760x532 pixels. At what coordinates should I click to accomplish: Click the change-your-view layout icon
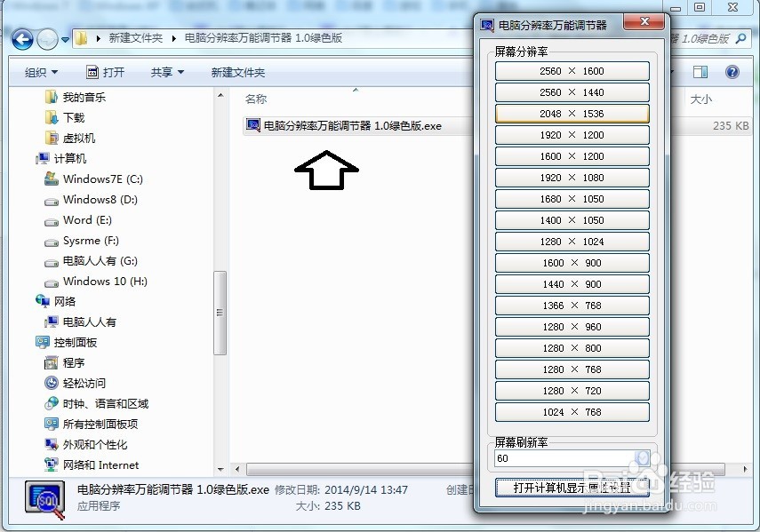(699, 72)
